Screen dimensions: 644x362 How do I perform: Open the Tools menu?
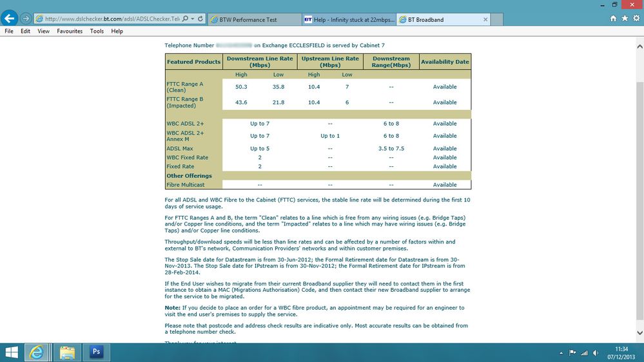coord(97,31)
